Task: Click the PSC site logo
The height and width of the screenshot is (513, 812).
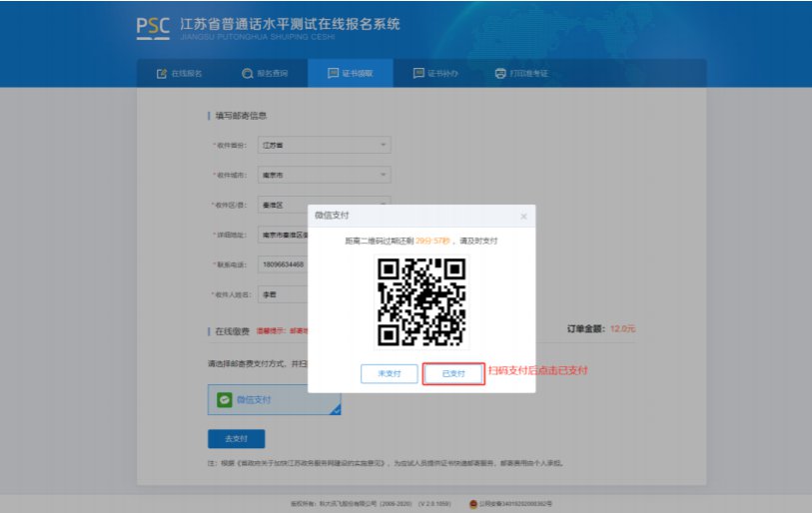Action: point(153,29)
